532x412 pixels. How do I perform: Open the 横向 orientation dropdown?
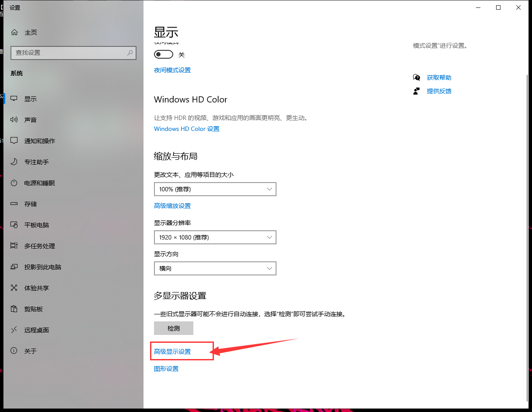point(215,268)
